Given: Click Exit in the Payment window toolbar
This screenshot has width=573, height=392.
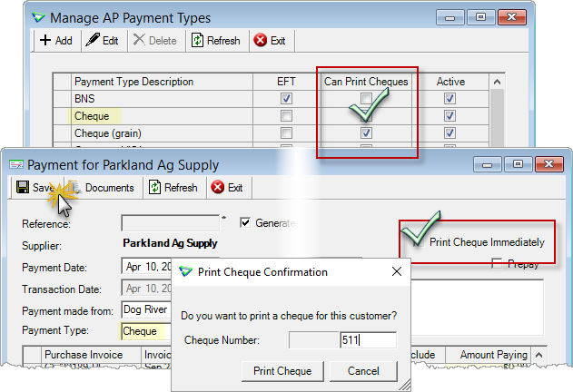Looking at the screenshot, I should pyautogui.click(x=227, y=188).
